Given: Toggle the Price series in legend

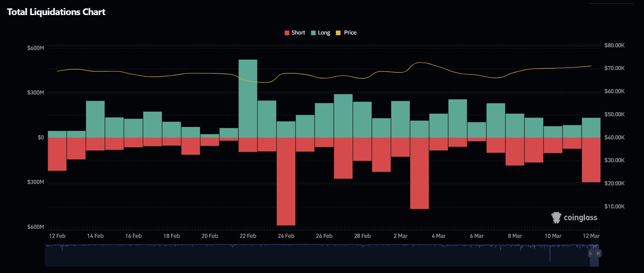Looking at the screenshot, I should [x=346, y=32].
